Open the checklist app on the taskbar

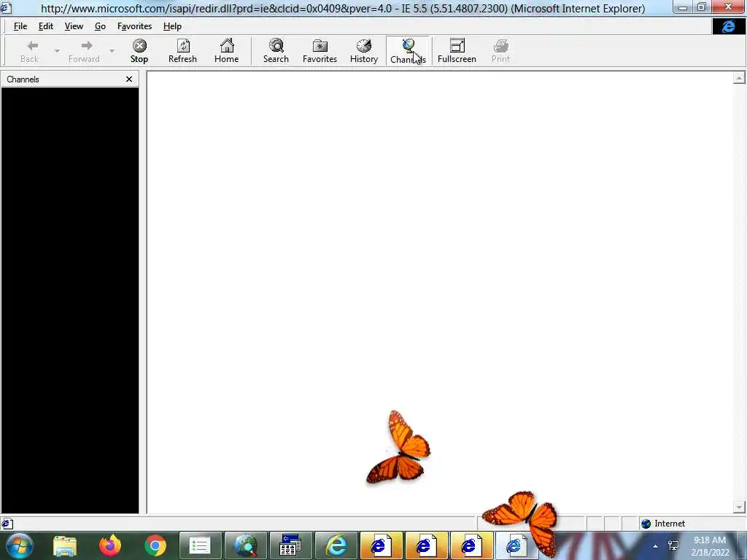point(200,545)
